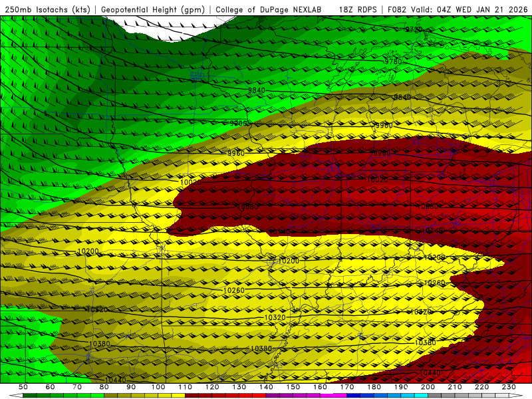
Task: Click the '250mb Isotachs (kts)' title text
Action: [x=48, y=9]
